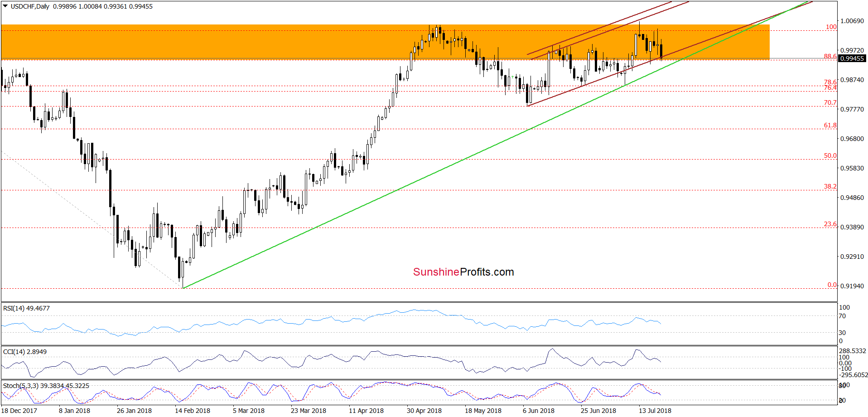Click the 23 Mar 2018 date label

click(x=309, y=411)
